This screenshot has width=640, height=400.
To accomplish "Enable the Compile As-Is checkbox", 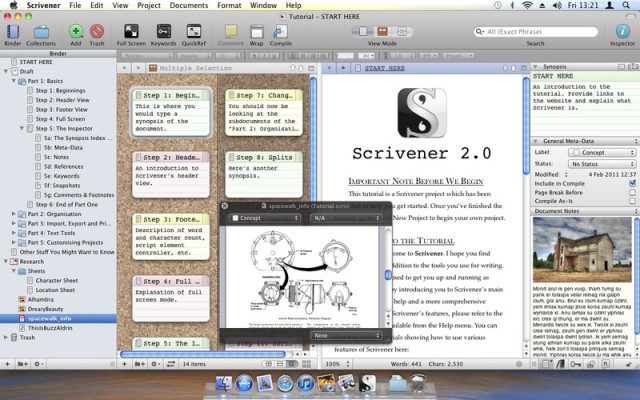I will (632, 202).
